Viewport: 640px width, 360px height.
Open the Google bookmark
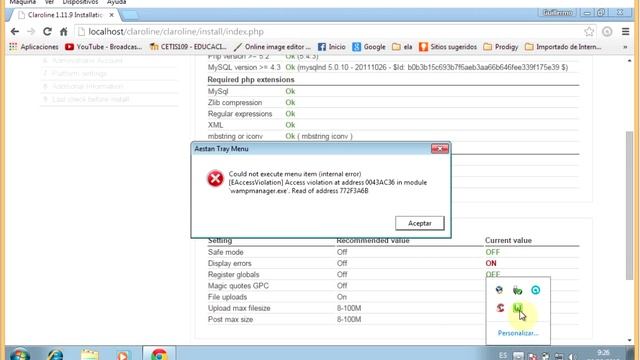tap(369, 47)
